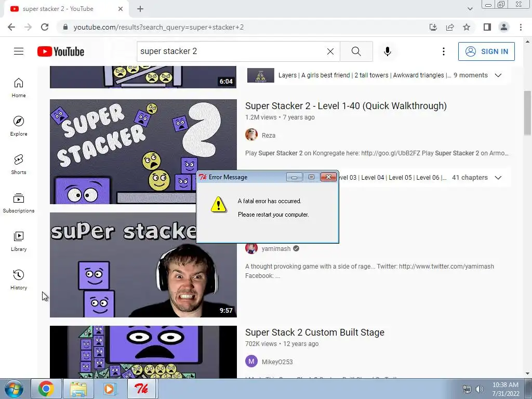Screen dimensions: 532x399
Task: Open History in the sidebar
Action: [x=19, y=280]
